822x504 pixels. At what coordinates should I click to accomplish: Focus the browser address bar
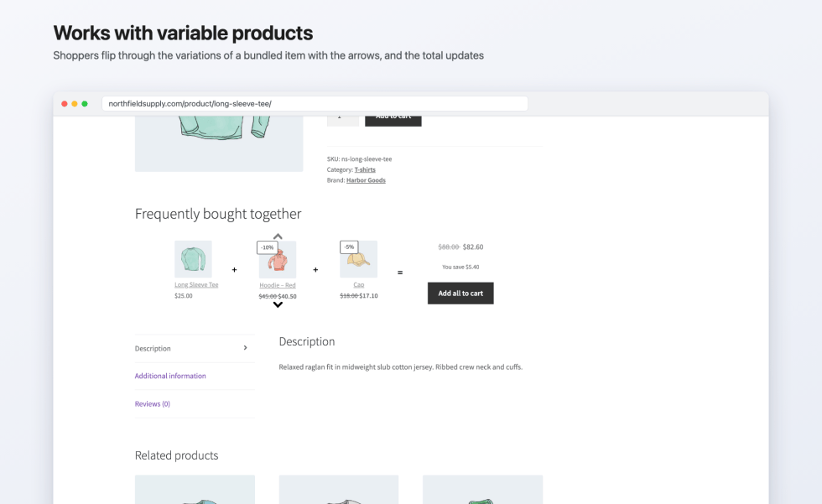(315, 104)
